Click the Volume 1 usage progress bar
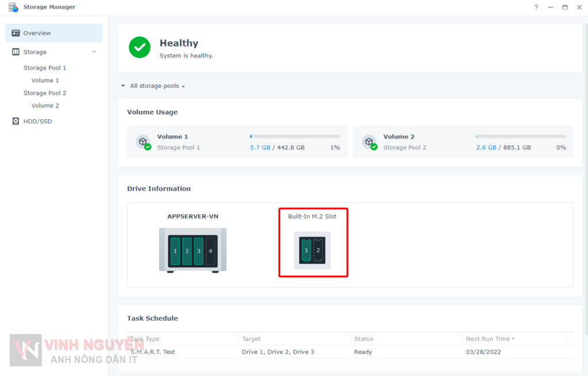 pyautogui.click(x=295, y=137)
